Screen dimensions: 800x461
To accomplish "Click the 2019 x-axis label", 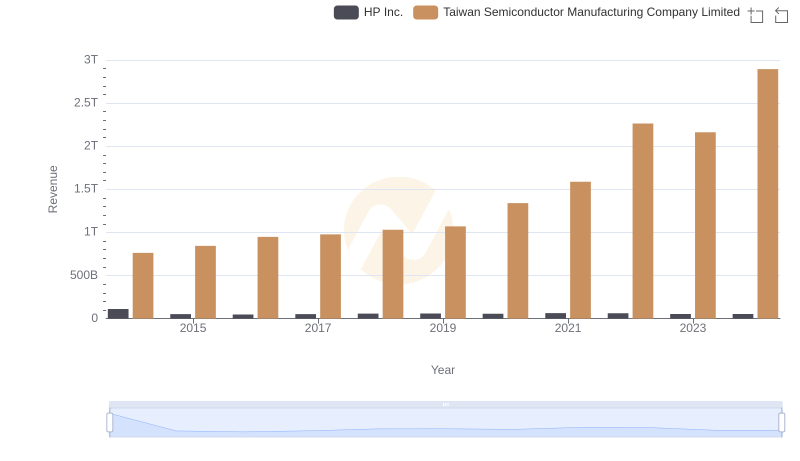I will point(443,328).
